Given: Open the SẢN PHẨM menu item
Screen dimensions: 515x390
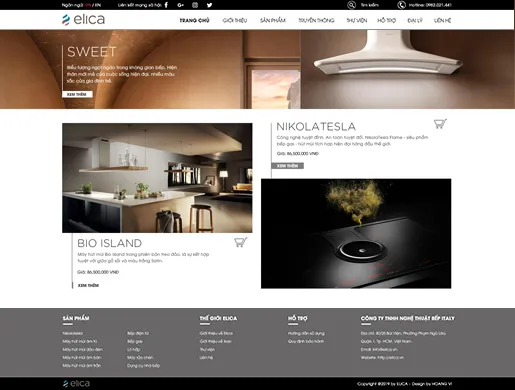Looking at the screenshot, I should 273,20.
